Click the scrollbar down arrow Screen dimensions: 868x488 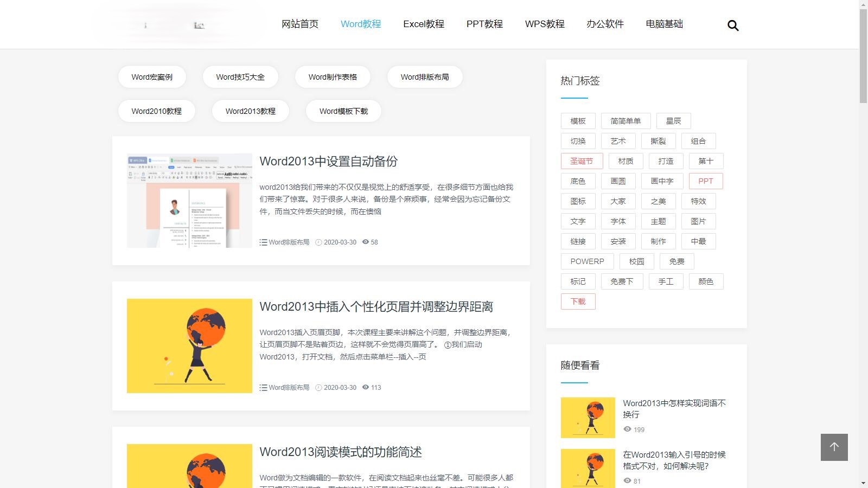[863, 483]
